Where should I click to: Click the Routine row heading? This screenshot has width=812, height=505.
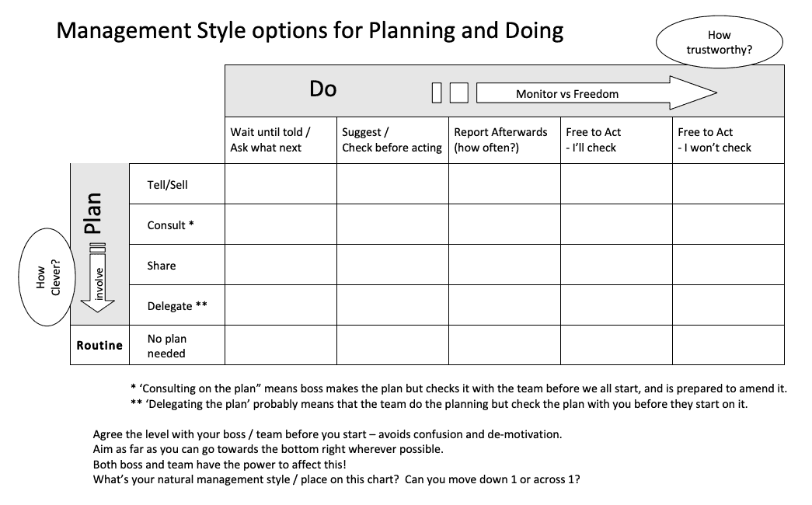point(99,346)
